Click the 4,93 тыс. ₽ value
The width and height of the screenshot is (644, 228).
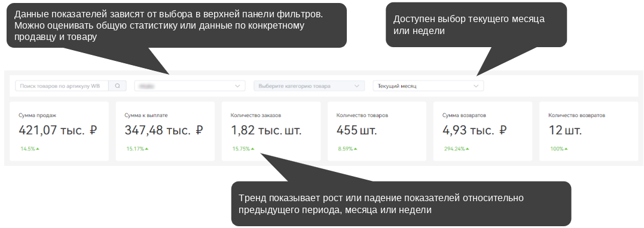(x=475, y=130)
